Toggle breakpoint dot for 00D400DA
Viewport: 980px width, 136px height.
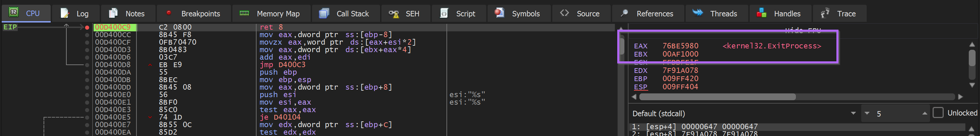point(87,72)
